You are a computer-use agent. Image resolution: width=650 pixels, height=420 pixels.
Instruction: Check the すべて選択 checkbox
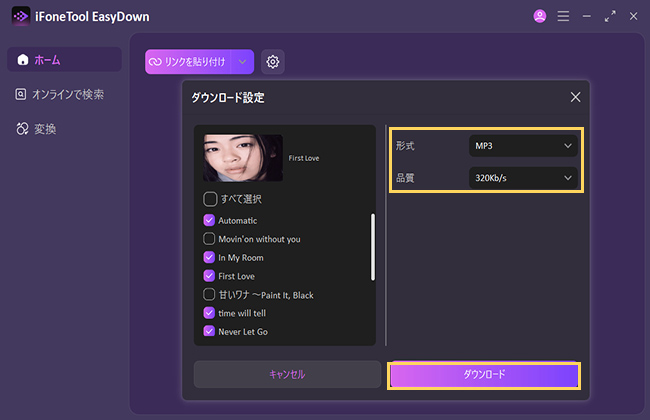210,199
